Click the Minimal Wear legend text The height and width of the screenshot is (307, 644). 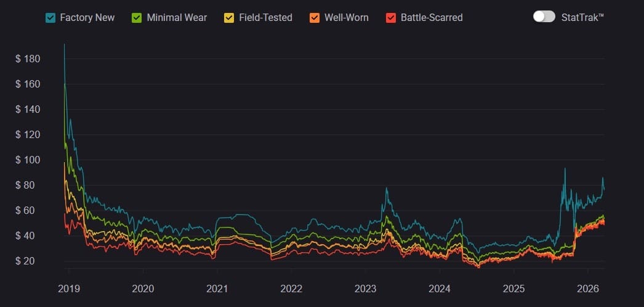tap(177, 18)
